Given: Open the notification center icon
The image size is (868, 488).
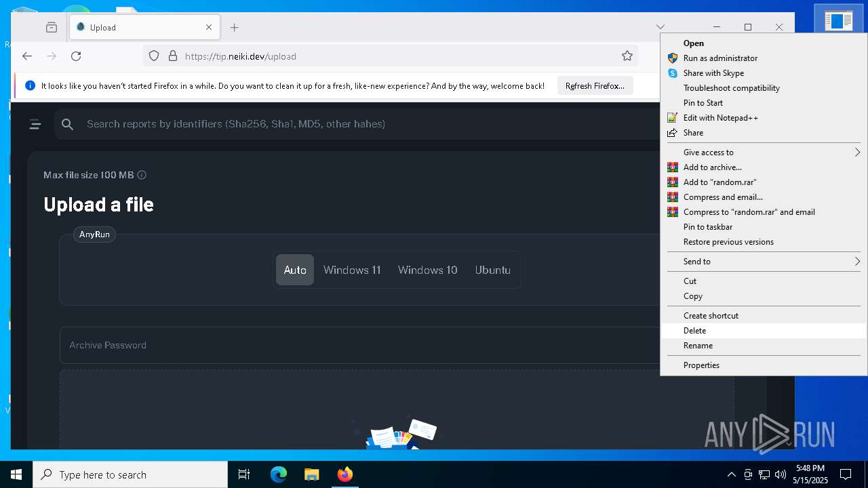Looking at the screenshot, I should pos(846,474).
